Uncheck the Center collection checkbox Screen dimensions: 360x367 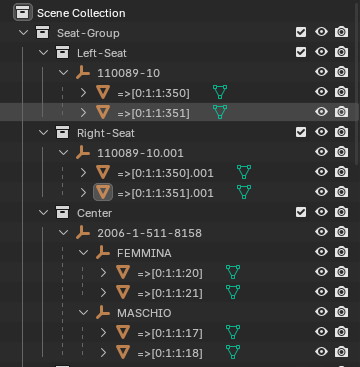pyautogui.click(x=301, y=212)
